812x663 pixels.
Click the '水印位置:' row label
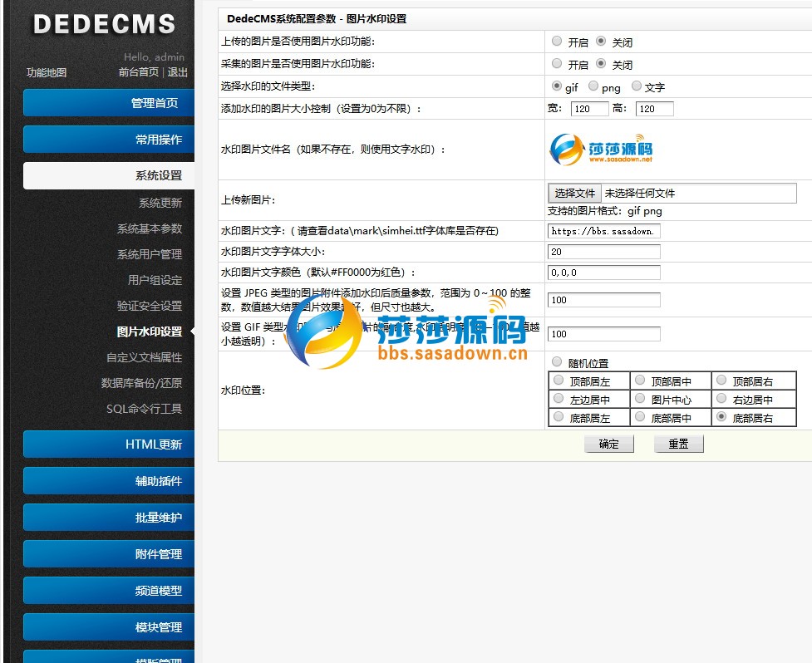point(243,390)
